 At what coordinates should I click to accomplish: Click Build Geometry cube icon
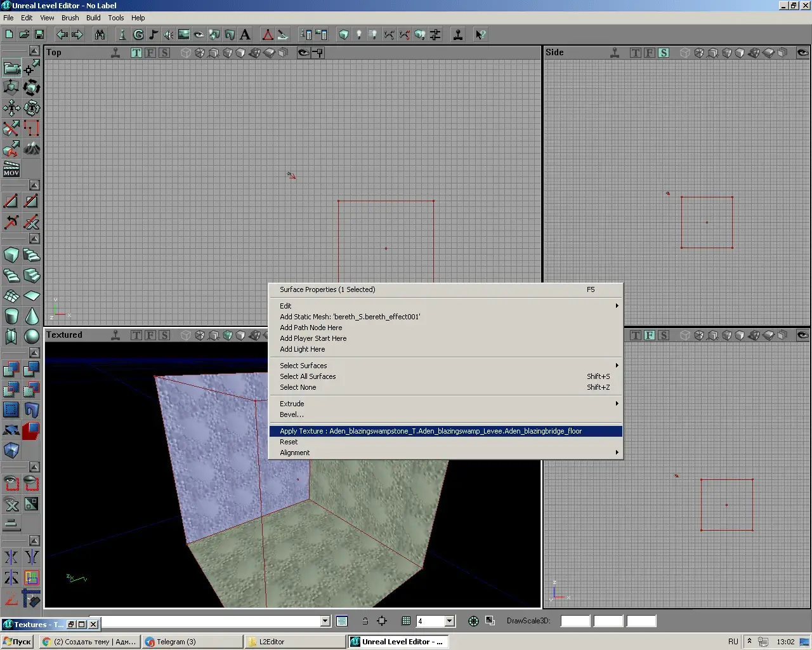344,34
